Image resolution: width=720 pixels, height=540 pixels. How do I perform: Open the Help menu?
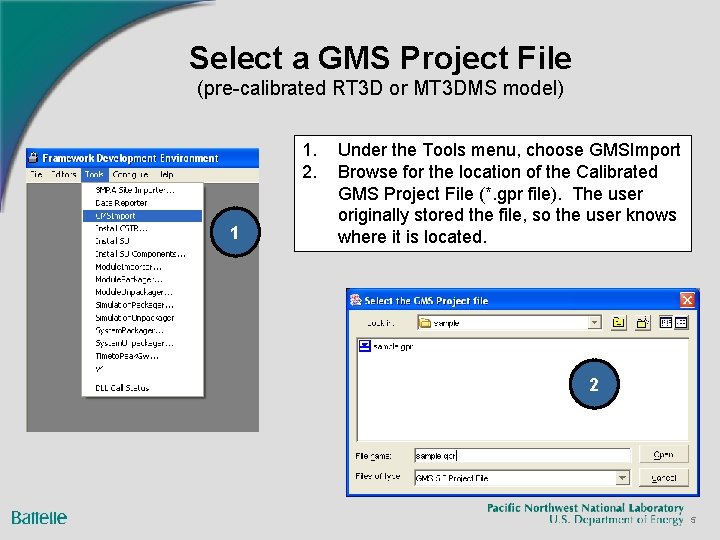point(167,174)
